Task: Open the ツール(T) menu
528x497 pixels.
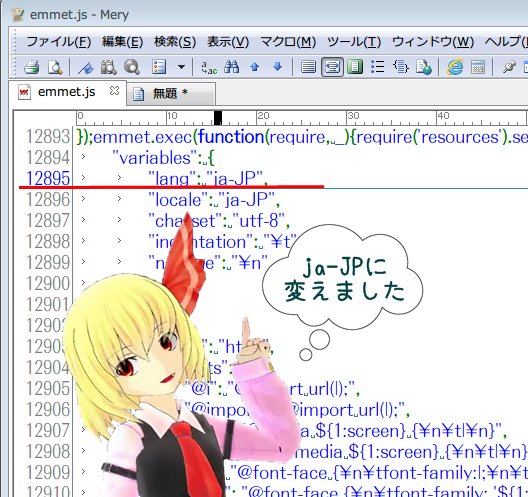Action: click(x=354, y=42)
